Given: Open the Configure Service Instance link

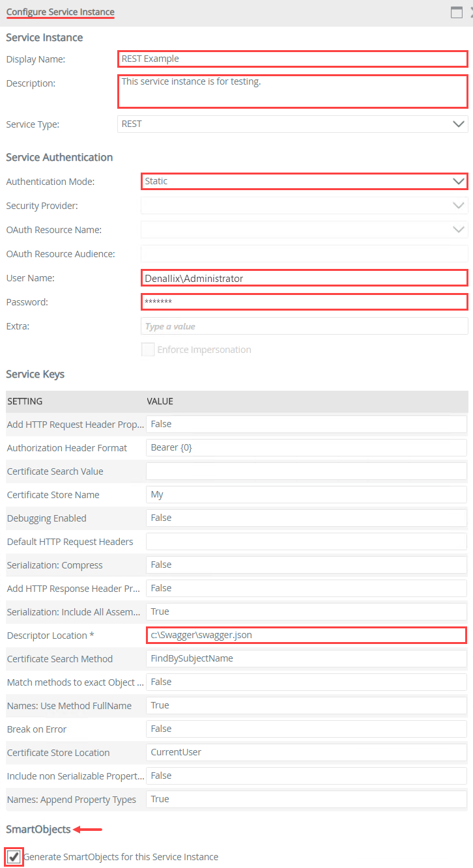Looking at the screenshot, I should 59,12.
